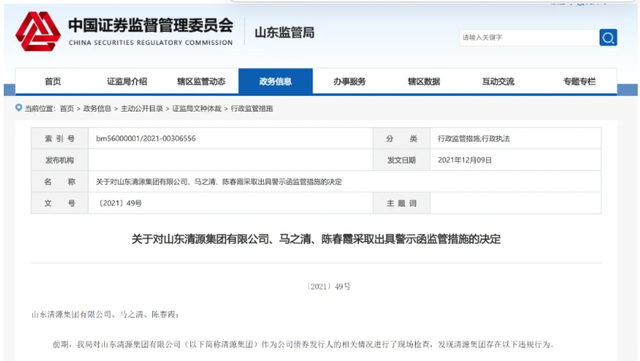Click the document name in the 名称 row
The image size is (640, 361).
pyautogui.click(x=219, y=182)
